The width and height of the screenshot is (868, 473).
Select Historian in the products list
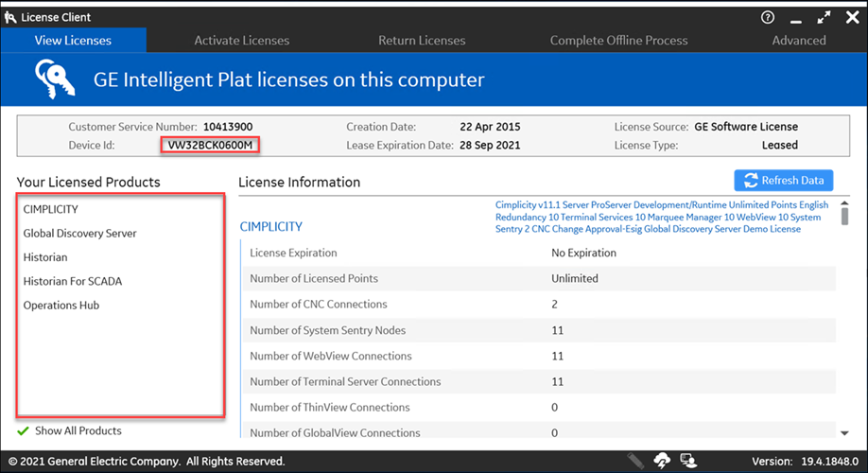[x=45, y=257]
